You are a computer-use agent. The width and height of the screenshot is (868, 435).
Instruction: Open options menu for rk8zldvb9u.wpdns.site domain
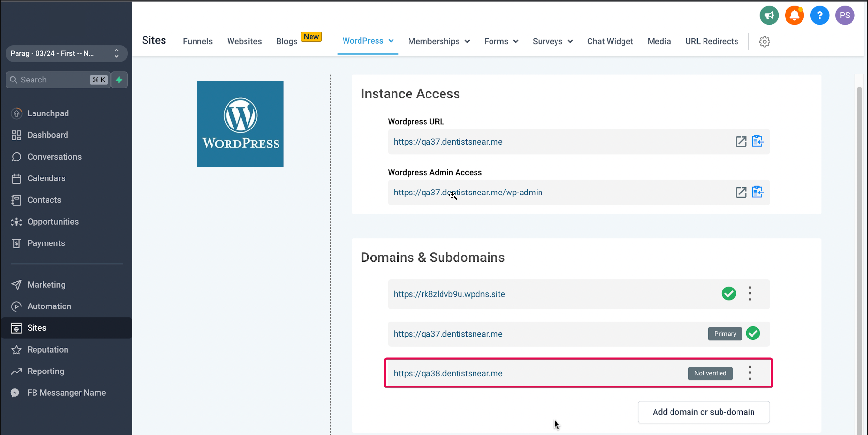[750, 293]
